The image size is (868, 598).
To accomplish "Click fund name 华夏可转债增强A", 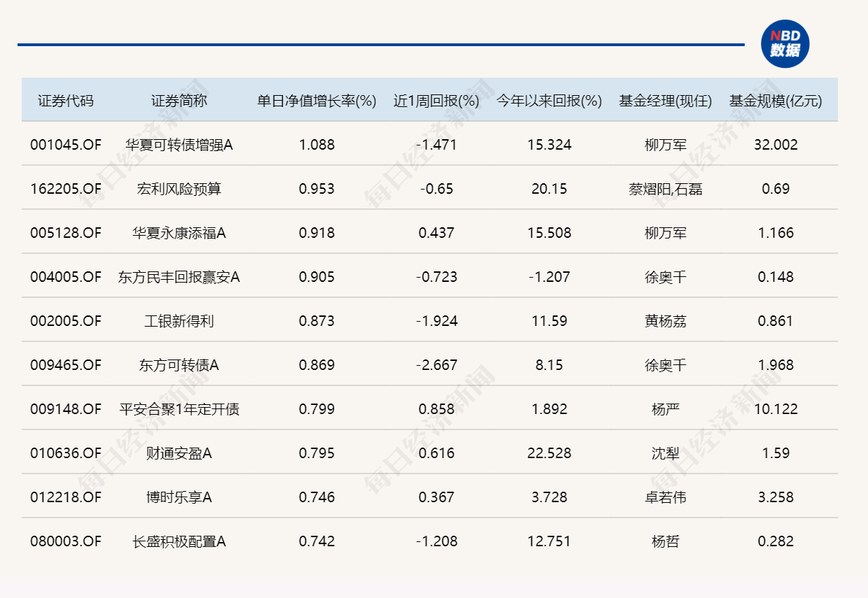I will click(x=179, y=145).
